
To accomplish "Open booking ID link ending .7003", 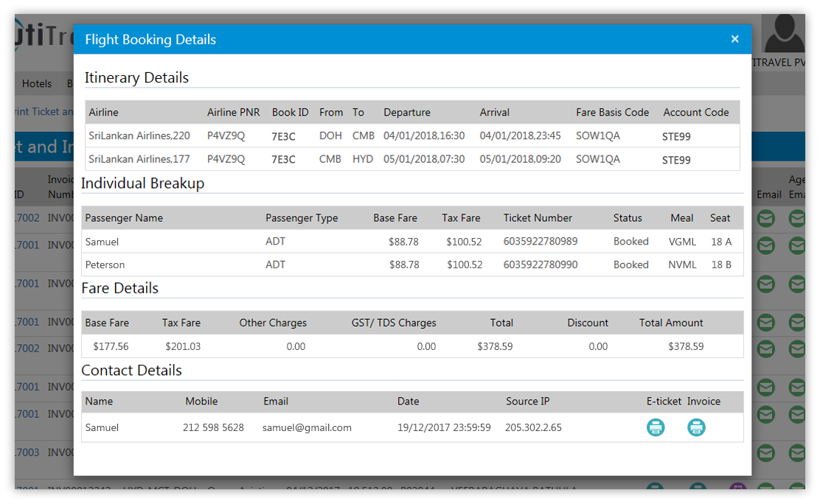I will pyautogui.click(x=27, y=452).
